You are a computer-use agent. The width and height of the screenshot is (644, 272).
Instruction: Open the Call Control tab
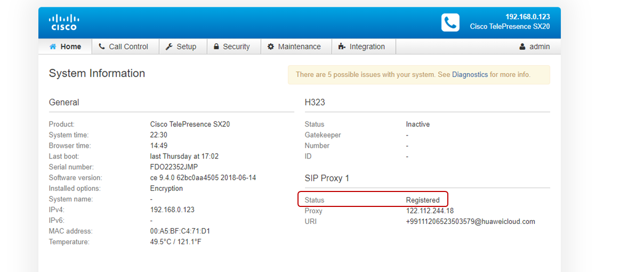click(x=125, y=47)
